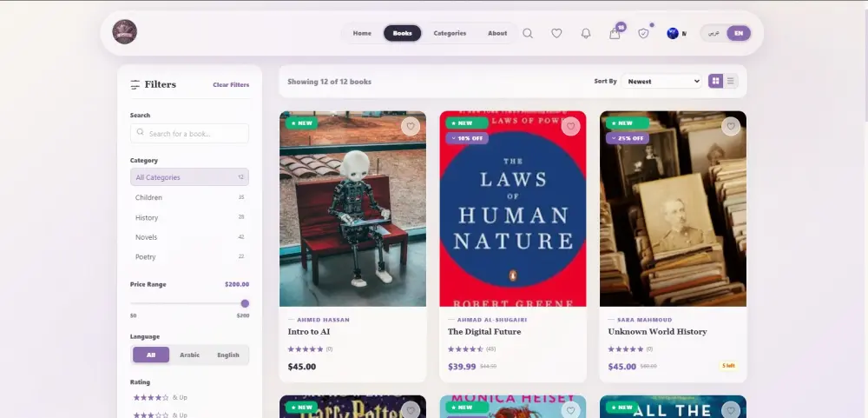Click the bookstore logo in the header
Screen dimensions: 868x418
[x=124, y=31]
